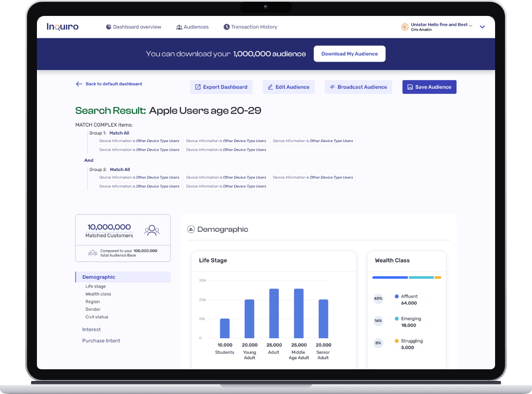Click the Young Adult chart bar
Screen dimensions: 532x394
pos(249,319)
